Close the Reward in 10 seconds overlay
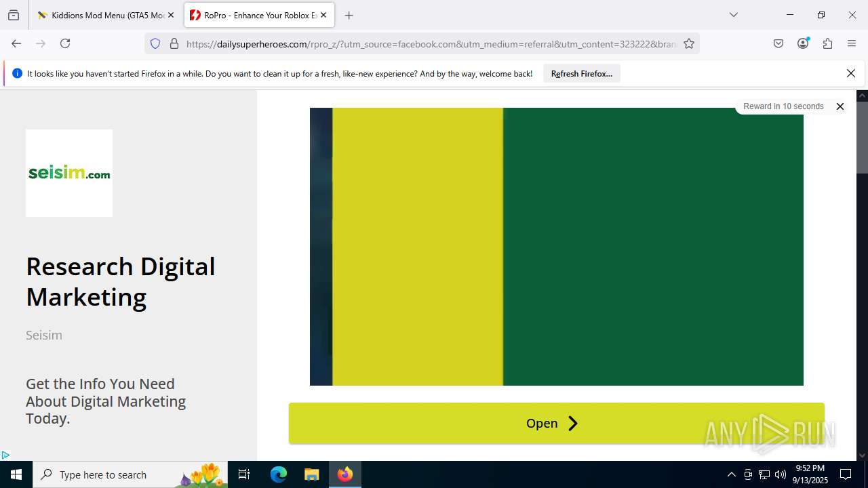The height and width of the screenshot is (488, 868). (x=840, y=106)
